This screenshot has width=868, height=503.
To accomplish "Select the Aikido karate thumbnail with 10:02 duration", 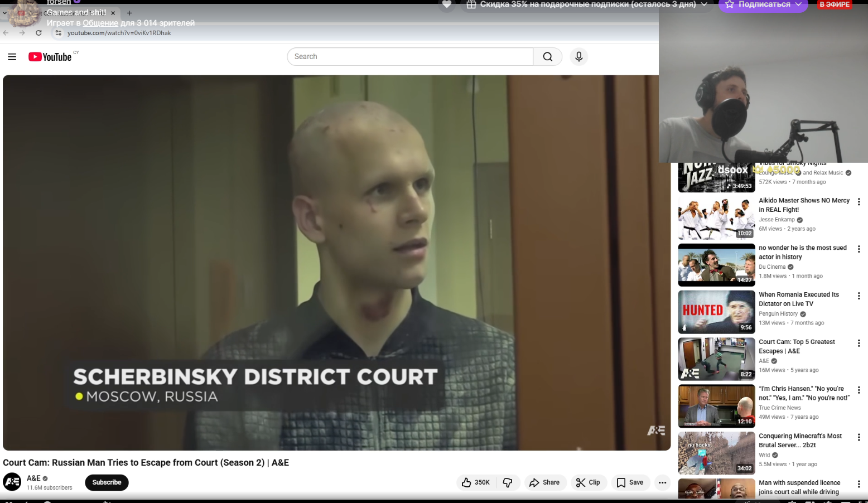I will pyautogui.click(x=716, y=218).
